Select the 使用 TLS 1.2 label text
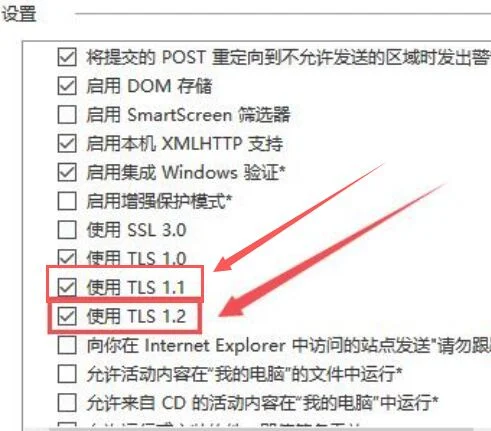The height and width of the screenshot is (431, 491). (x=136, y=316)
